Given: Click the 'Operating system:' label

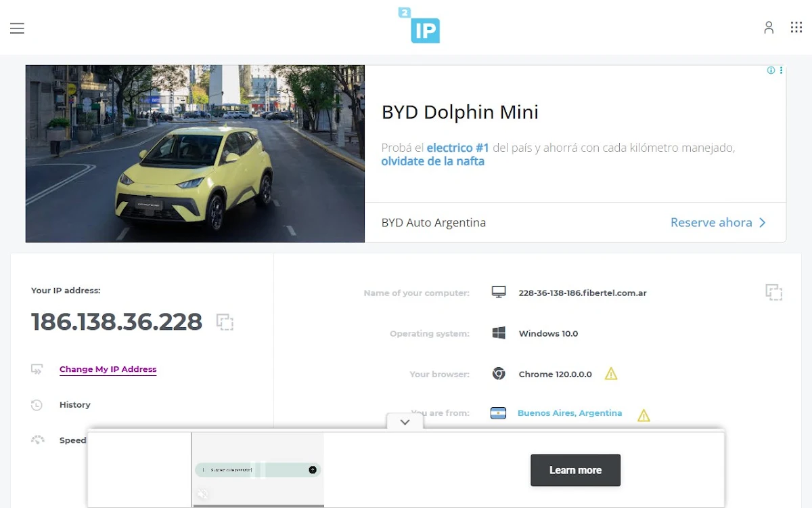Looking at the screenshot, I should [x=430, y=333].
